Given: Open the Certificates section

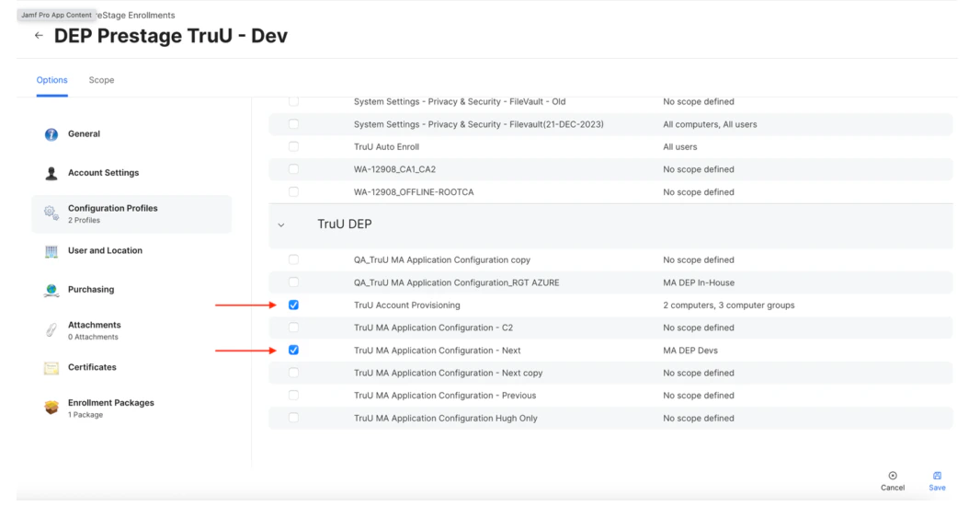Looking at the screenshot, I should [92, 367].
